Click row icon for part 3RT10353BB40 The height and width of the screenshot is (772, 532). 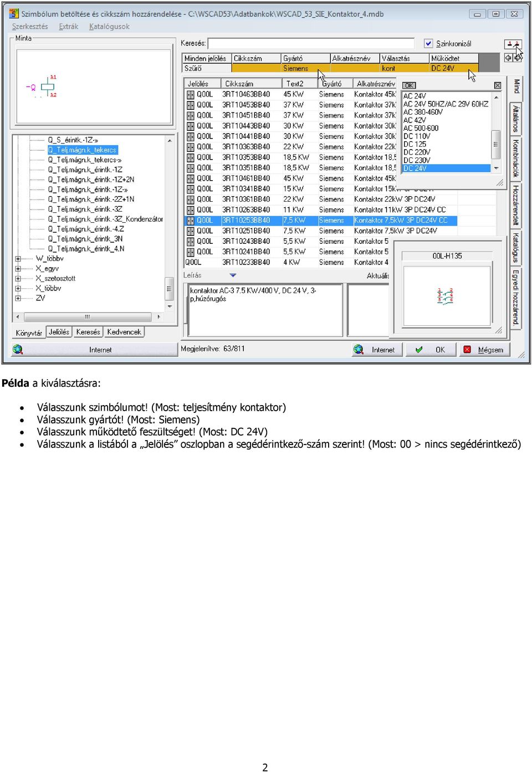tap(190, 158)
